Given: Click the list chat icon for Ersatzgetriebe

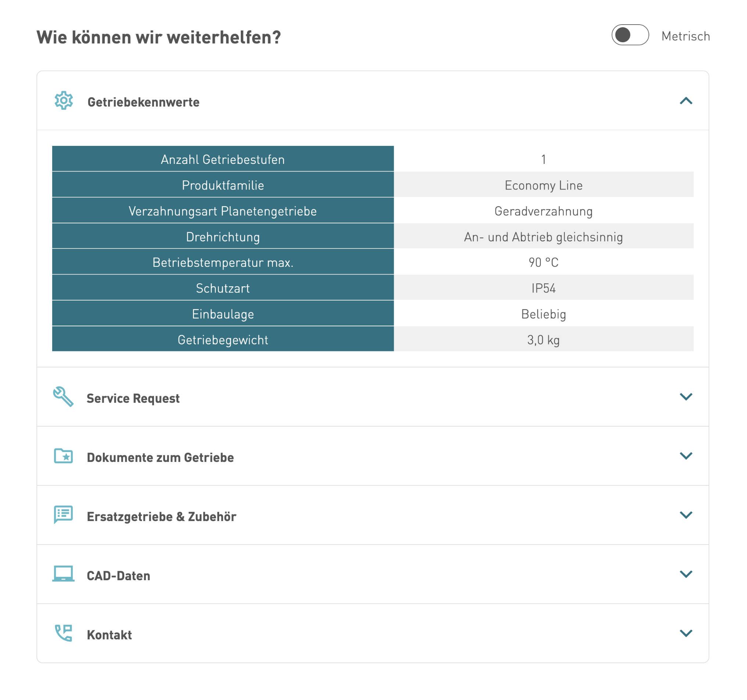Looking at the screenshot, I should (64, 514).
